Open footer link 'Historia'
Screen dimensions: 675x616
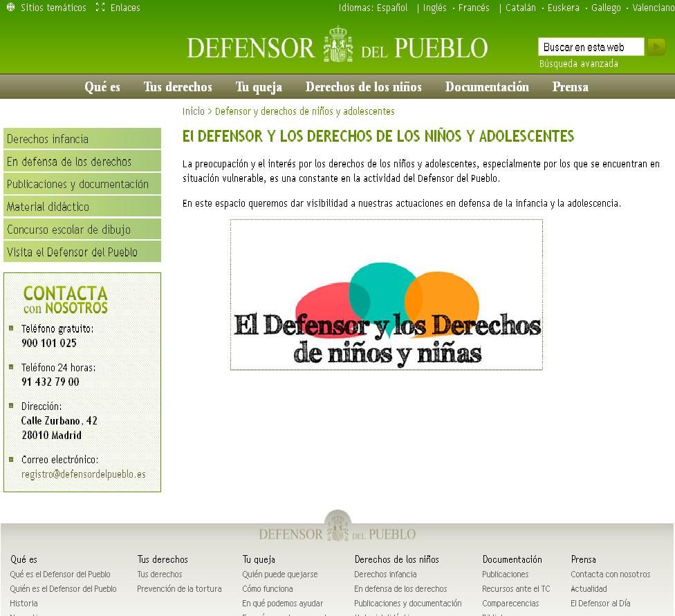(x=24, y=604)
